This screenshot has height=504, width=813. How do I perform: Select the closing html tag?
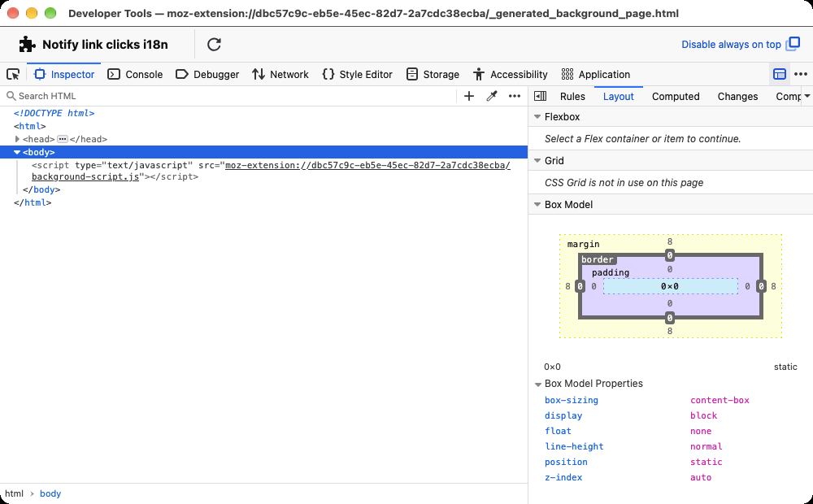33,202
